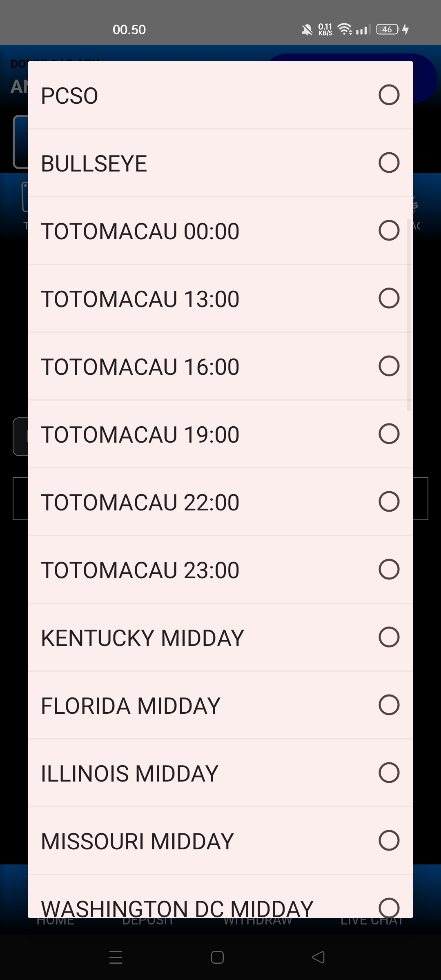Screen dimensions: 441x980
Task: Choose the FLORIDA MIDDAY option
Action: [x=389, y=705]
